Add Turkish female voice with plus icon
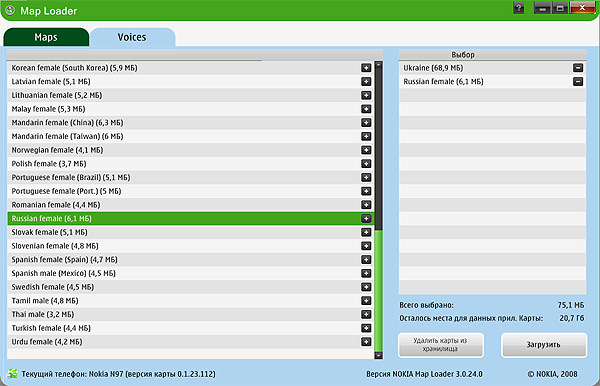 (x=366, y=328)
